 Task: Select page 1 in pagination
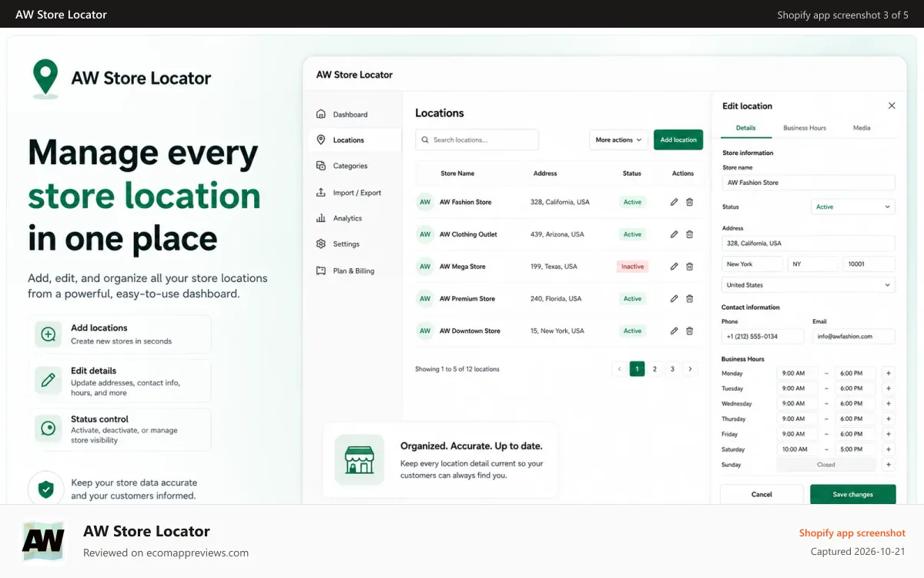637,369
